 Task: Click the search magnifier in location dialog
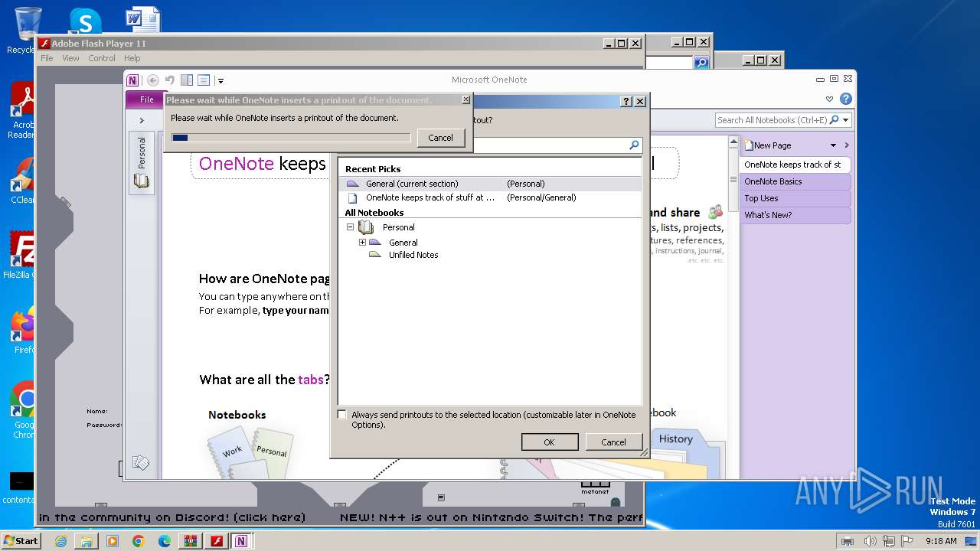[634, 145]
